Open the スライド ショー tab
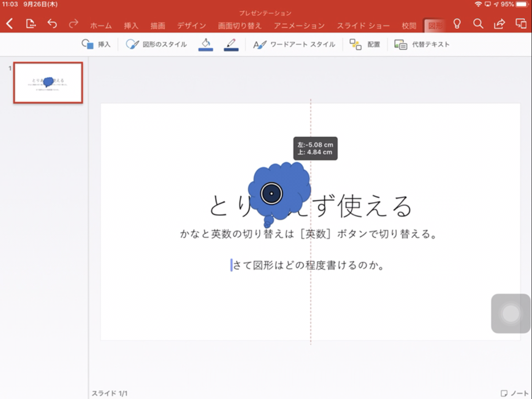Screen dimensions: 532x399 click(x=364, y=26)
